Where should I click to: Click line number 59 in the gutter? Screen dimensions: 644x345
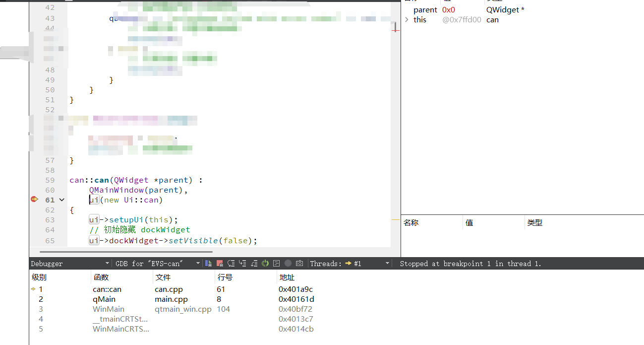point(50,180)
